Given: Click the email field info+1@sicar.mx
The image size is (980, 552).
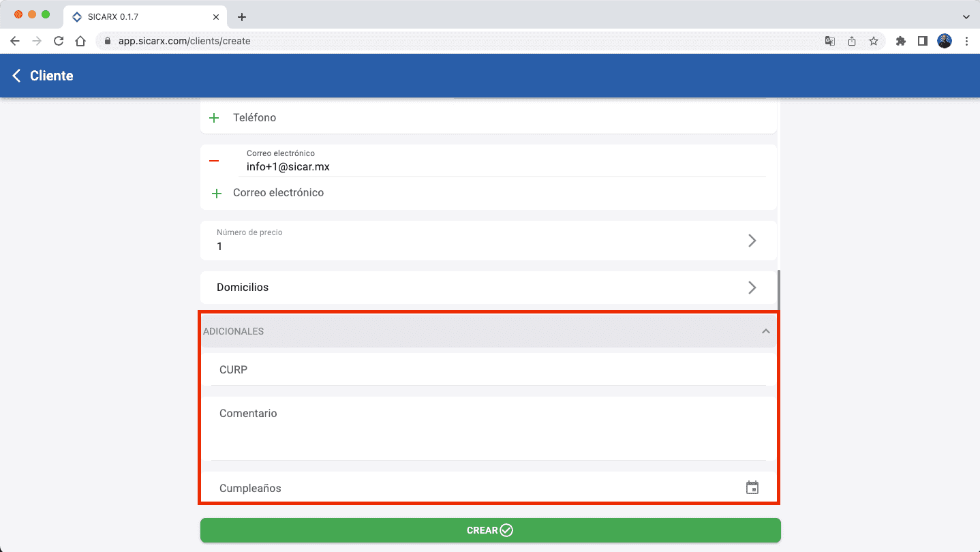Looking at the screenshot, I should 501,167.
